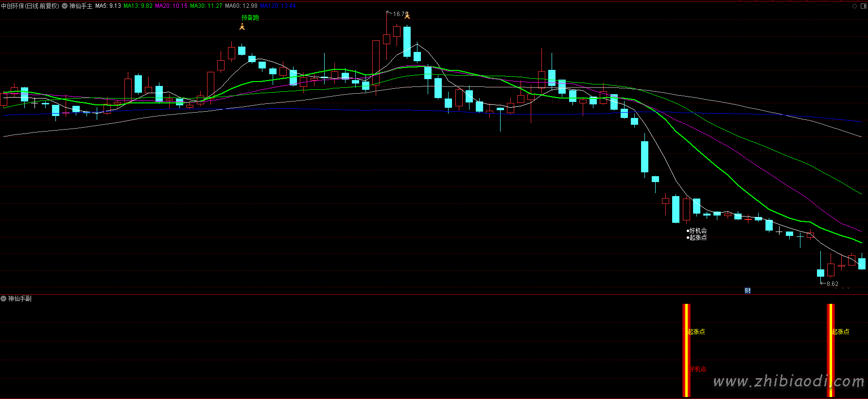Click the MA30 moving average label
Viewport: 868px width, 399px height.
pos(206,6)
